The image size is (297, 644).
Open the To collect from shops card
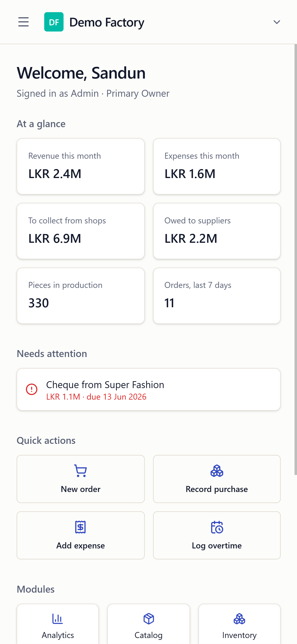[81, 231]
